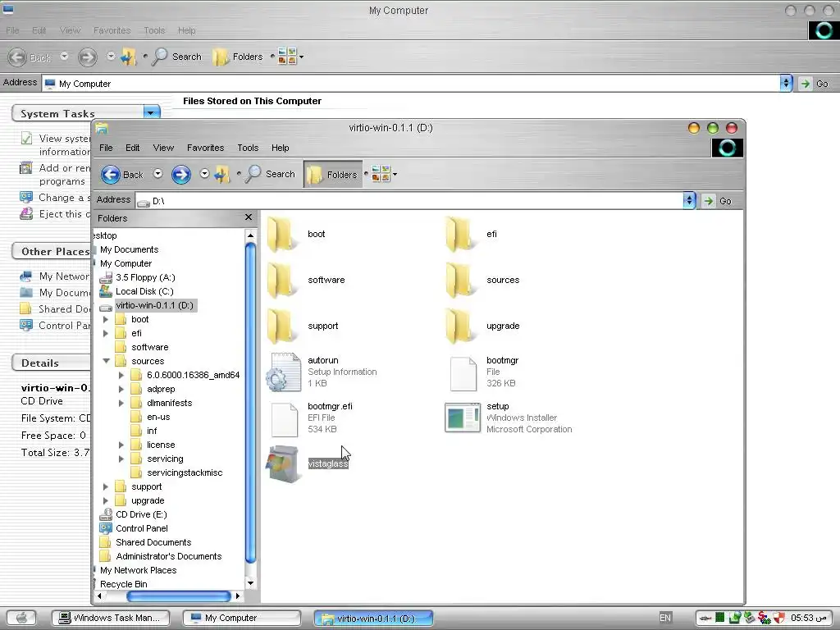This screenshot has height=630, width=840.
Task: Click Search magnifier in virtio-win toolbar
Action: click(253, 174)
